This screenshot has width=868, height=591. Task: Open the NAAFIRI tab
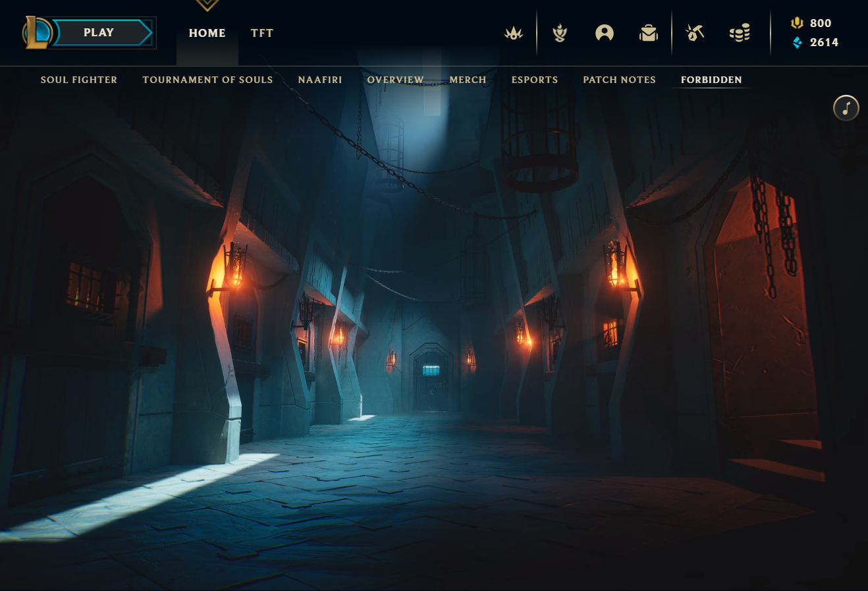320,80
